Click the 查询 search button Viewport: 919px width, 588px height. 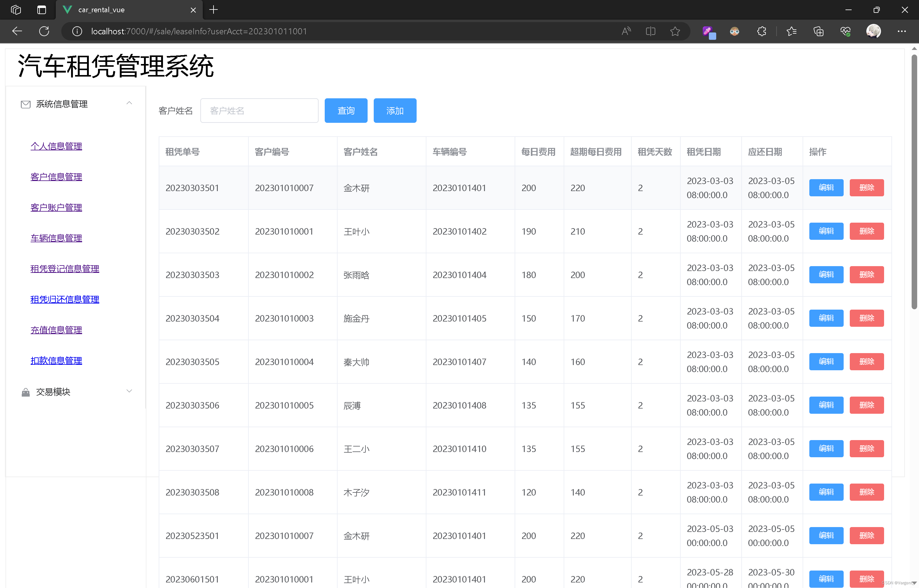click(346, 111)
